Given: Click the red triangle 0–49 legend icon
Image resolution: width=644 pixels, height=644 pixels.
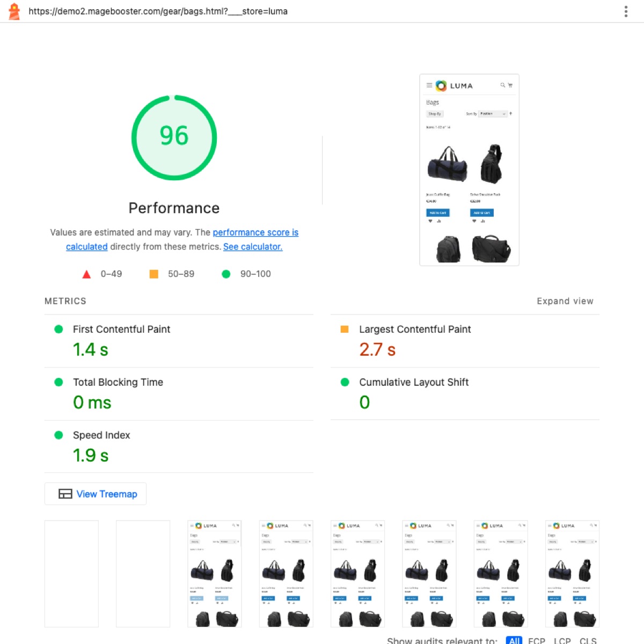Looking at the screenshot, I should point(86,274).
